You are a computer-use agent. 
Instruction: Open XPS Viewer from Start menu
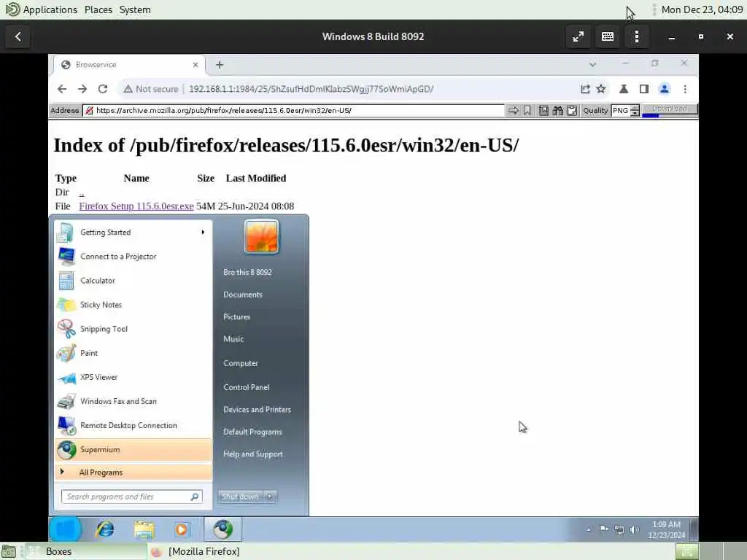coord(133,377)
